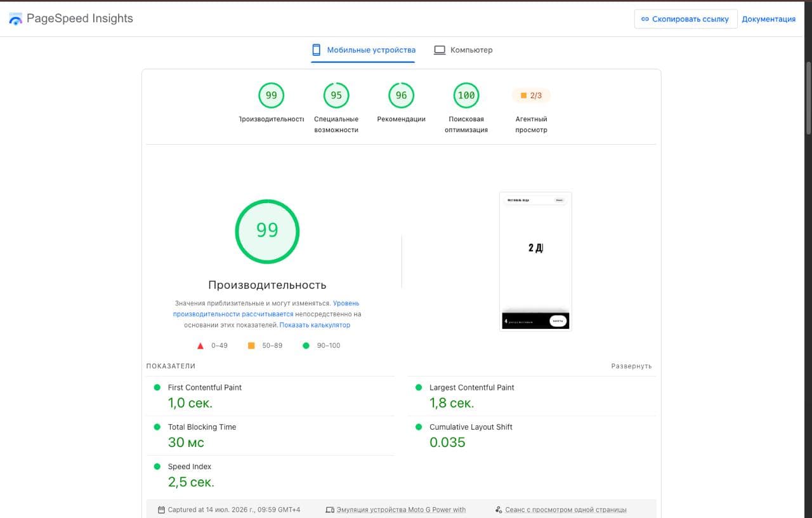Click the green dot beside Total Blocking Time
812x518 pixels.
click(x=157, y=427)
